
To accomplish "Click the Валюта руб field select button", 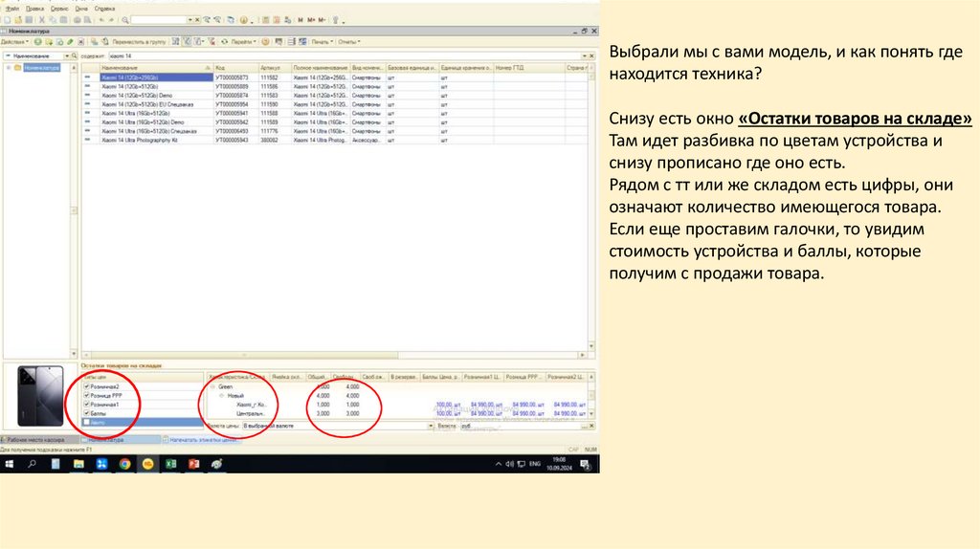I will pyautogui.click(x=584, y=426).
